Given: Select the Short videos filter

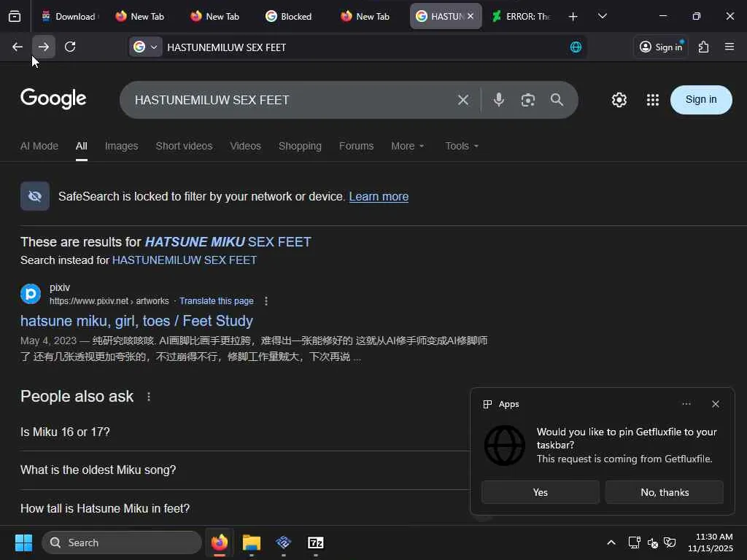Looking at the screenshot, I should [184, 146].
